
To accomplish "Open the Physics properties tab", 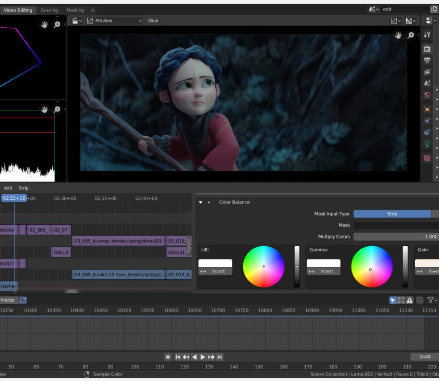I will click(427, 121).
